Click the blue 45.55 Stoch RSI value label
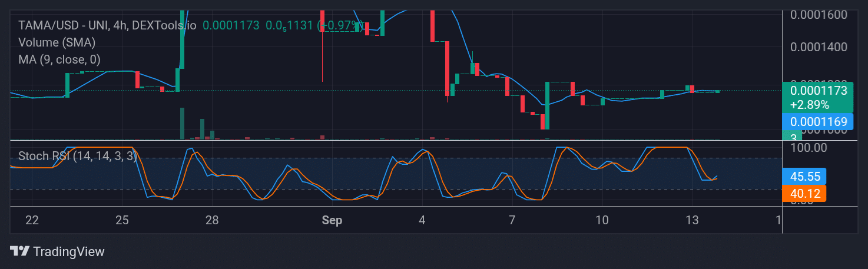 (x=804, y=176)
